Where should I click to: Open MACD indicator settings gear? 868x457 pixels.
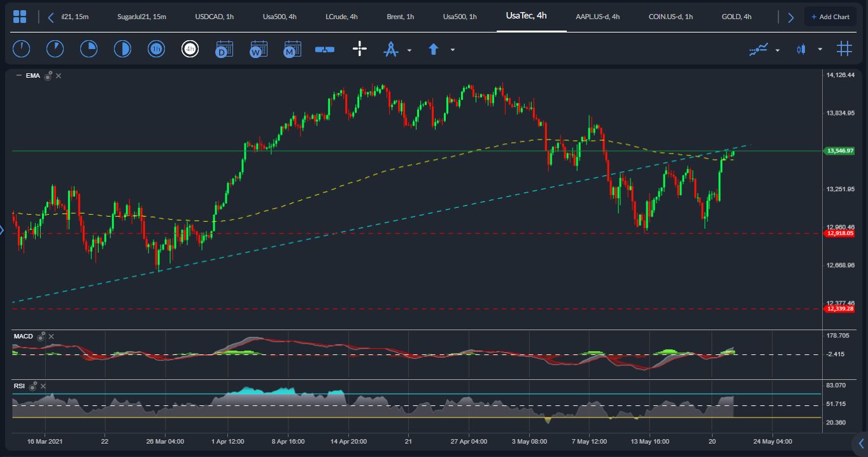pos(41,336)
